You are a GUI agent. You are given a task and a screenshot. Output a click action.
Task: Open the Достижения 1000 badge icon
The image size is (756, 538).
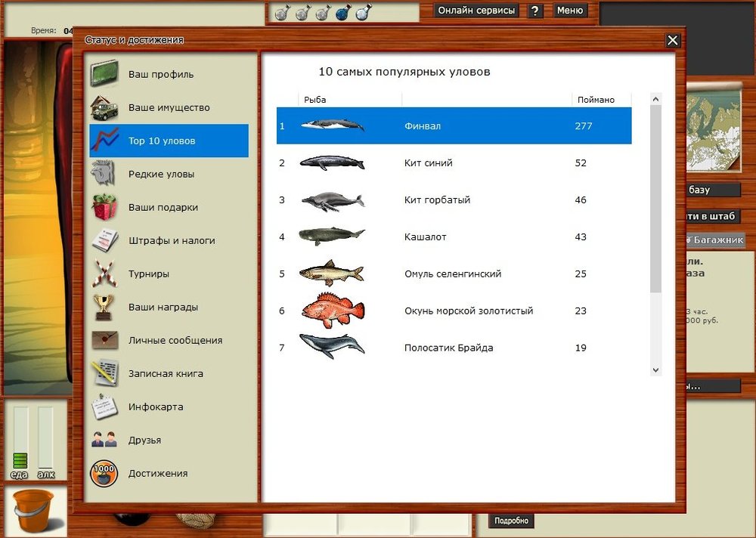click(x=104, y=473)
